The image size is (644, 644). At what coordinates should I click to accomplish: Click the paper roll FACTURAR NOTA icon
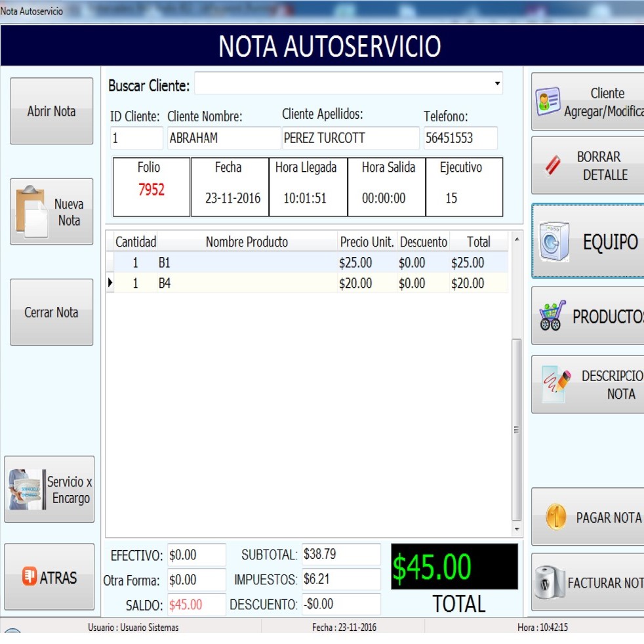(550, 583)
